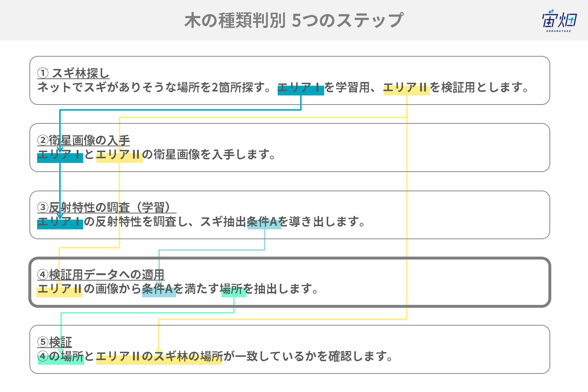Click the yellow エリアII label in step 2
Viewport: 588px width, 392px height.
pyautogui.click(x=119, y=156)
